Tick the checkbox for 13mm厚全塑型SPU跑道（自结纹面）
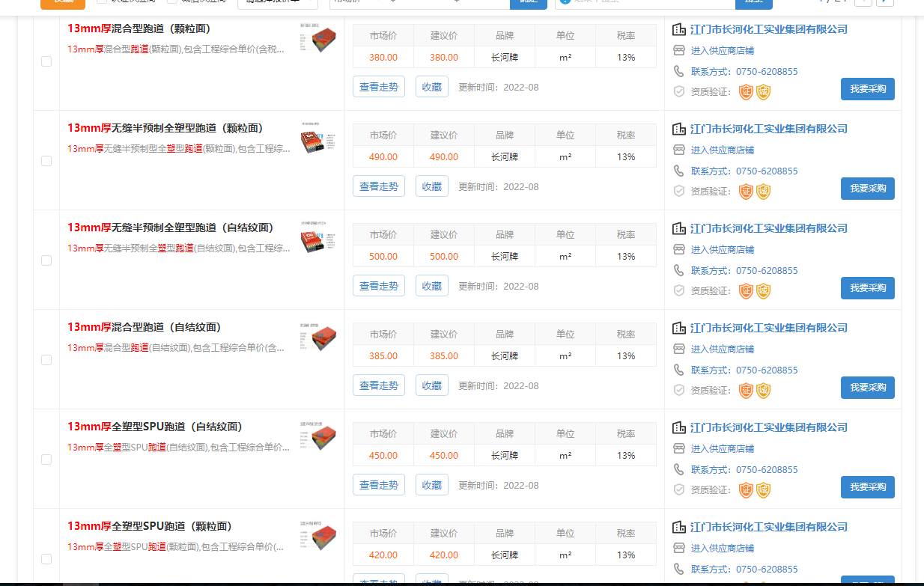The width and height of the screenshot is (924, 586). (x=46, y=460)
